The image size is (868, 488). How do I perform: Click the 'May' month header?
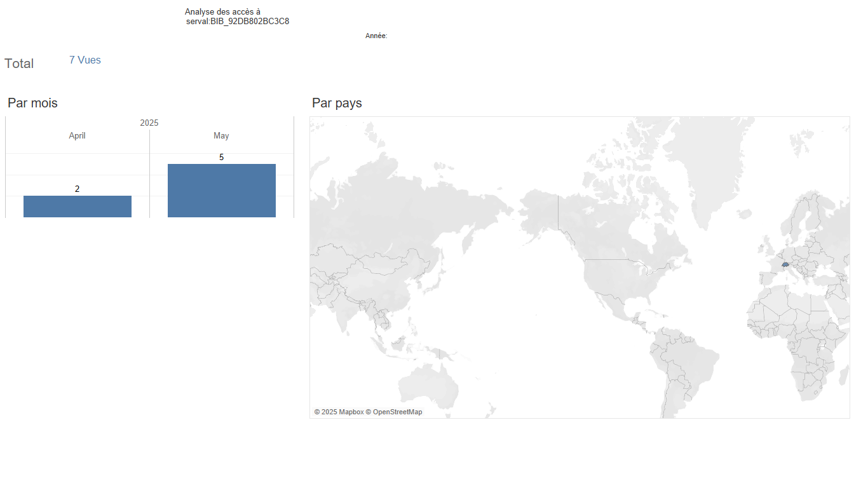tap(221, 135)
